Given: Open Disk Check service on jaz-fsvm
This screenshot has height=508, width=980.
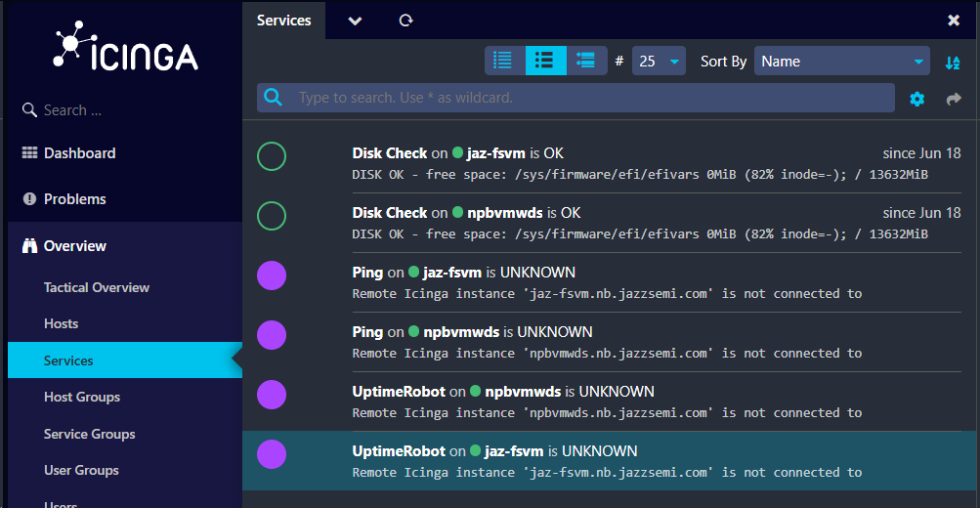Looking at the screenshot, I should click(390, 153).
